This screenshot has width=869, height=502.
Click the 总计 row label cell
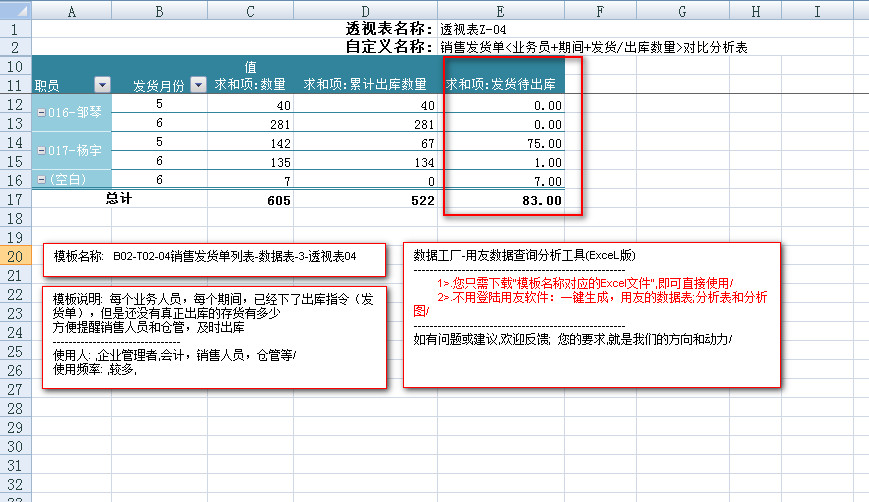tap(120, 200)
